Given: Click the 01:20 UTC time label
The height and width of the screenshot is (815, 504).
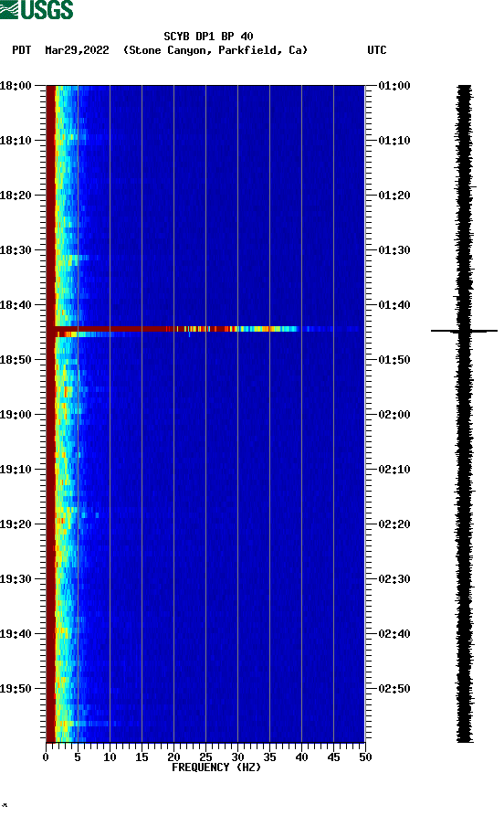Looking at the screenshot, I should [394, 196].
